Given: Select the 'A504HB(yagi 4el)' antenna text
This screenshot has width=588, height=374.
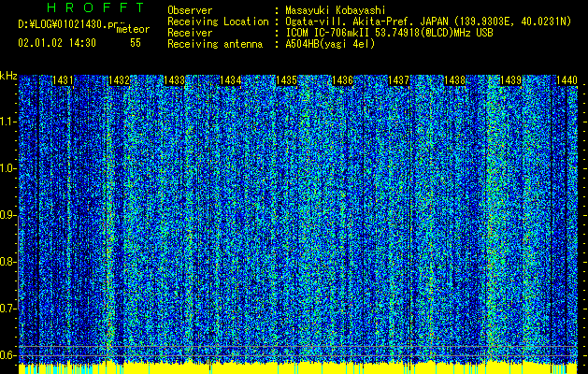Looking at the screenshot, I should 330,44.
